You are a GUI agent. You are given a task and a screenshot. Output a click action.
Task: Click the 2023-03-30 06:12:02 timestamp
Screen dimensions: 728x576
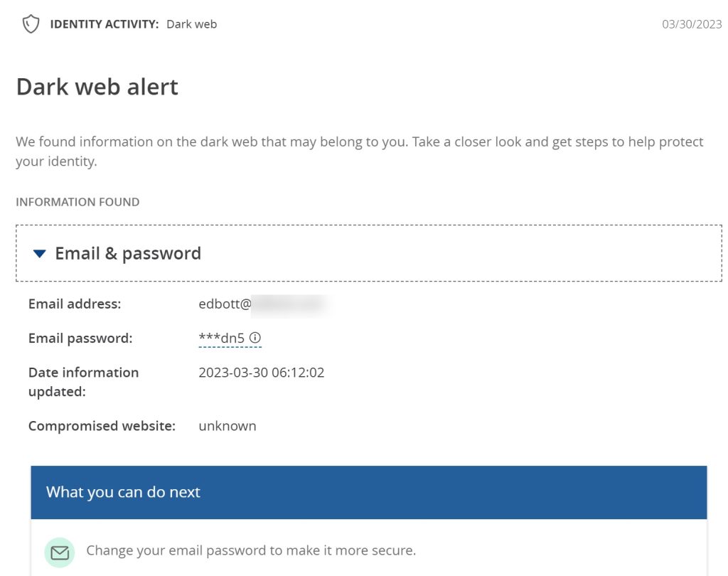coord(261,373)
